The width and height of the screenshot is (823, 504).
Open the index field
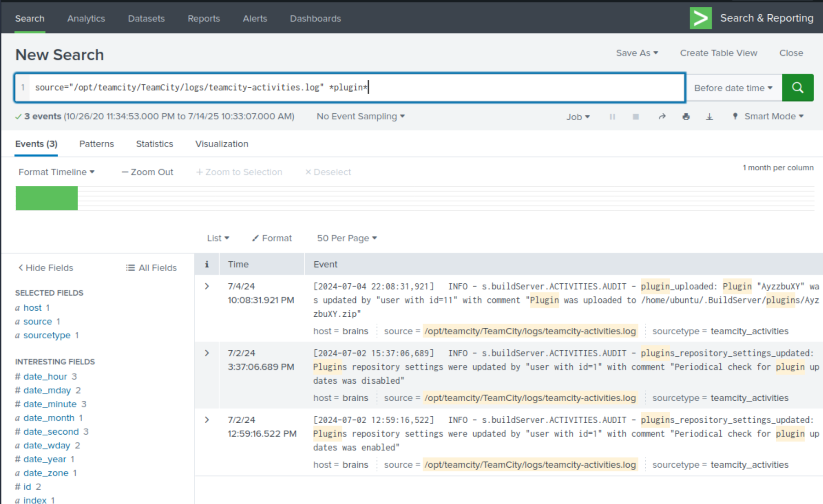[35, 500]
